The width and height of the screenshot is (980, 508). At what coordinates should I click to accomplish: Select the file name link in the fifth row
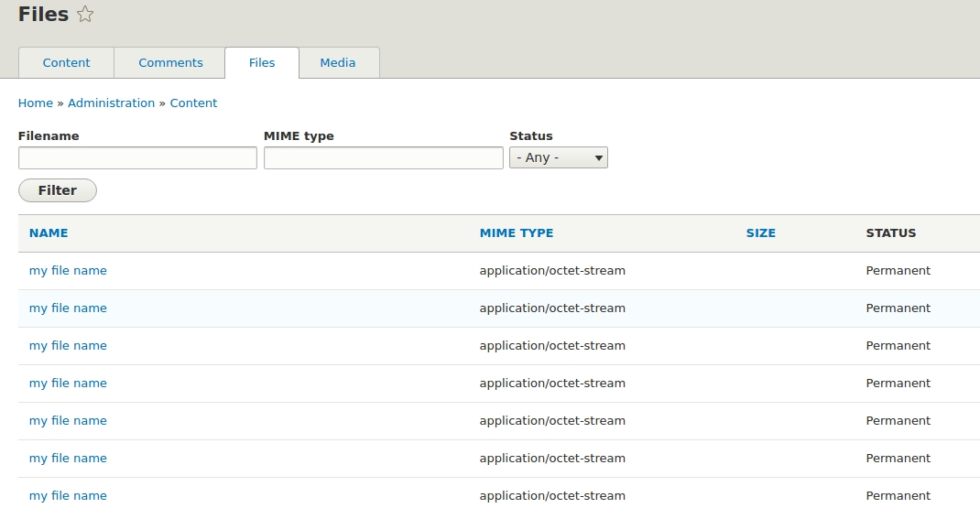(68, 421)
